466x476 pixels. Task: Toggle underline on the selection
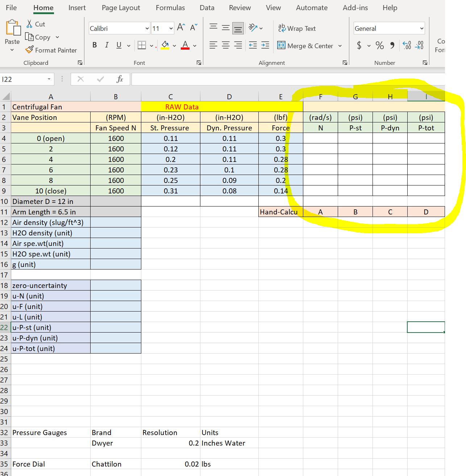[118, 45]
